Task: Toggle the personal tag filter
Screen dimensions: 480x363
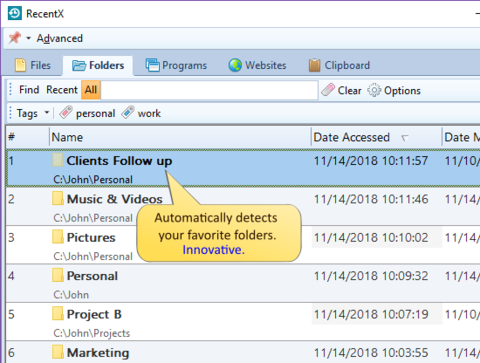Action: [87, 113]
